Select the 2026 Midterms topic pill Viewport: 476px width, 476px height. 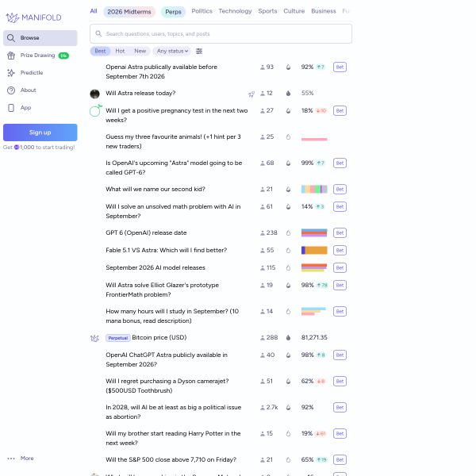(129, 12)
